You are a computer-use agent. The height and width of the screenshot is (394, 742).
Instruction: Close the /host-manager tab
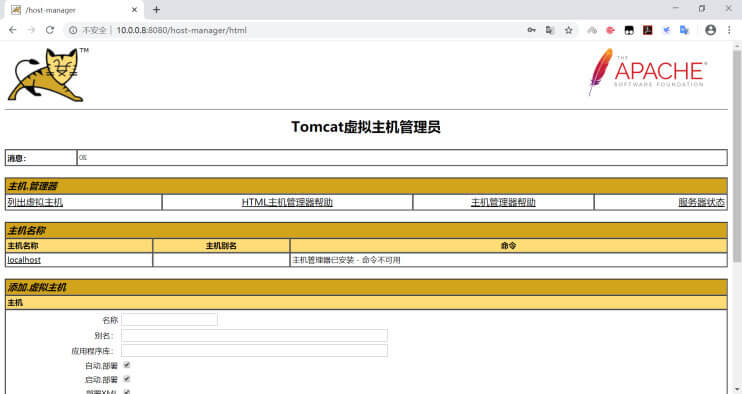pos(134,9)
